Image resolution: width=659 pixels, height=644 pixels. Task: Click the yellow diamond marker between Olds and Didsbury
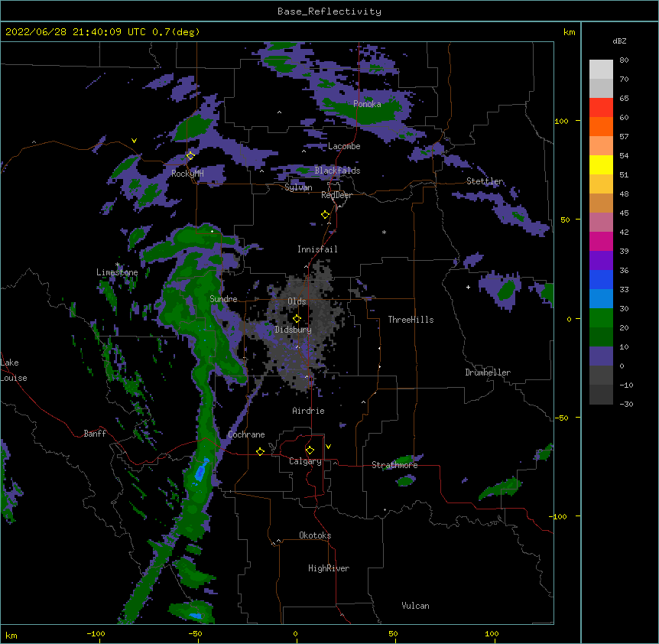click(297, 319)
